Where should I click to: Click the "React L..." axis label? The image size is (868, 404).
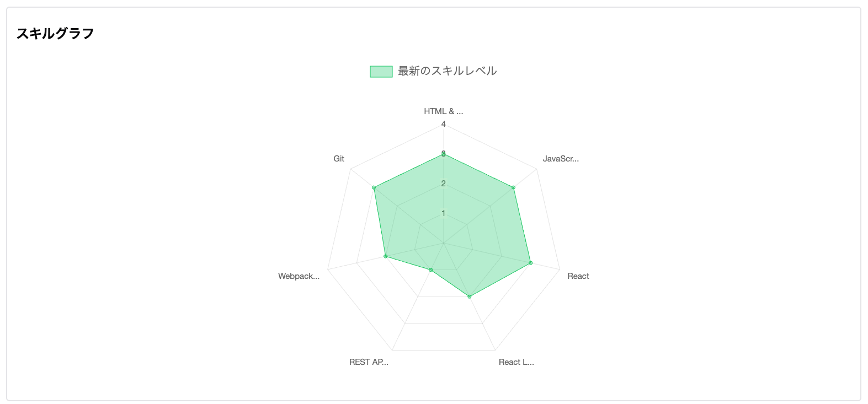(x=516, y=362)
